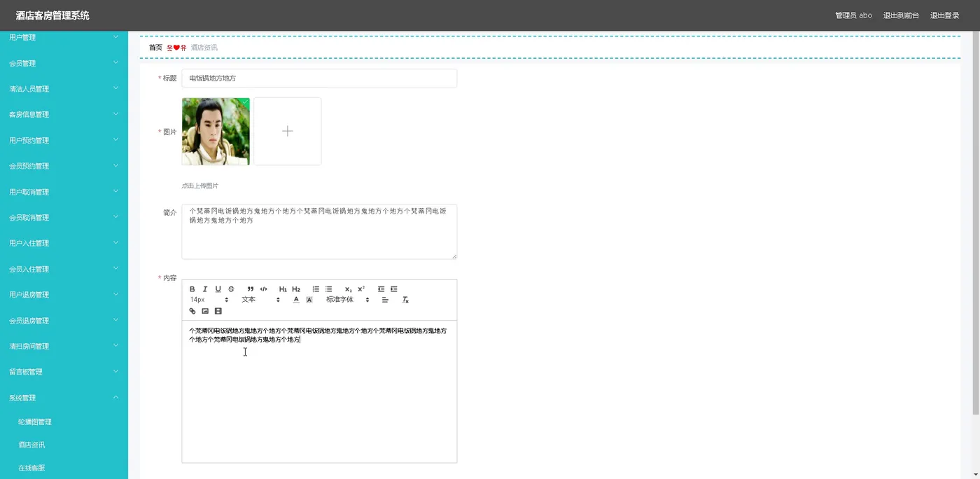The image size is (980, 479).
Task: Expand the 留言板管理 sidebar menu
Action: click(x=64, y=372)
